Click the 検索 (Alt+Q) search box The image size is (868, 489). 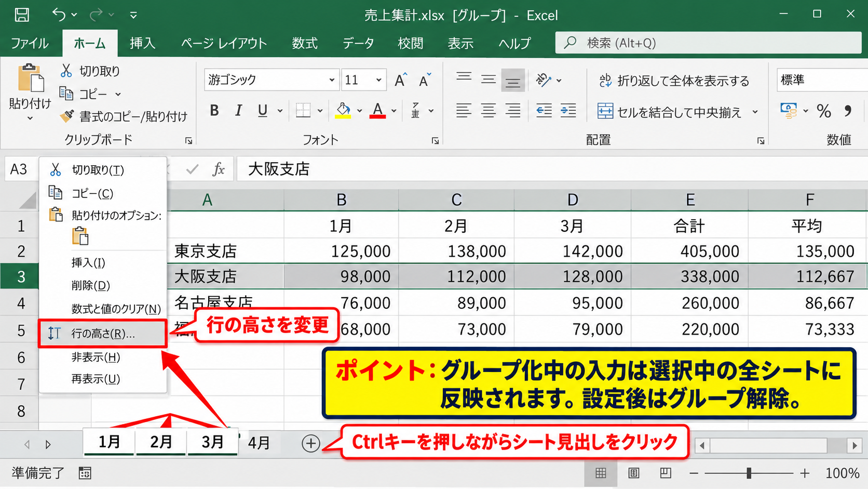click(708, 43)
